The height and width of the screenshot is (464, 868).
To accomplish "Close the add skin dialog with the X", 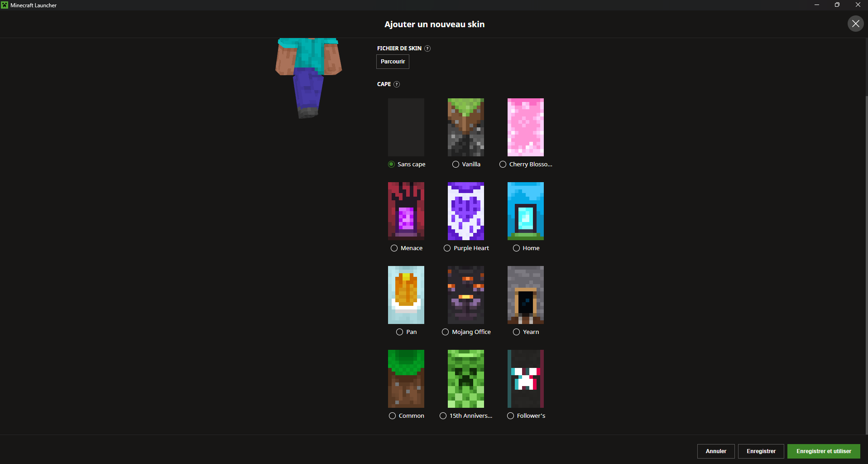I will [x=855, y=24].
